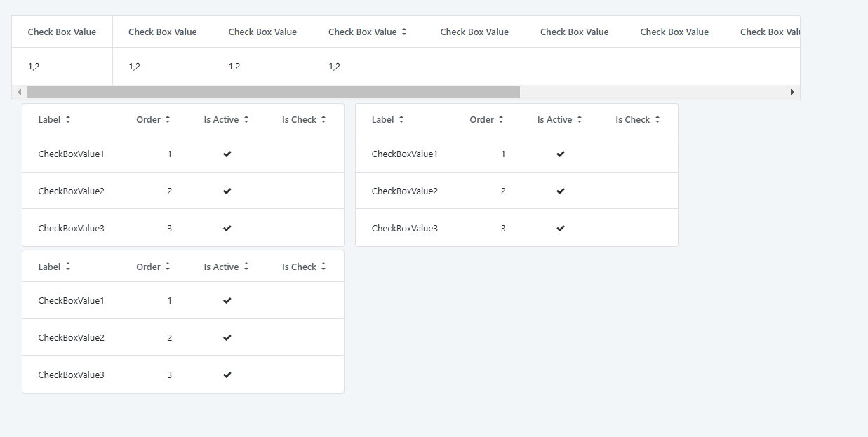Click the gray horizontal scrollbar thumb
The width and height of the screenshot is (868, 437).
tap(273, 93)
